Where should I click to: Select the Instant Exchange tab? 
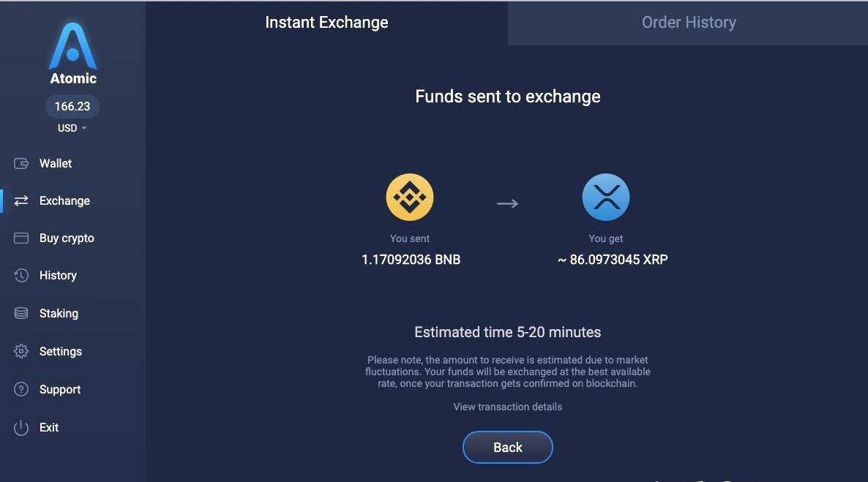pos(326,23)
